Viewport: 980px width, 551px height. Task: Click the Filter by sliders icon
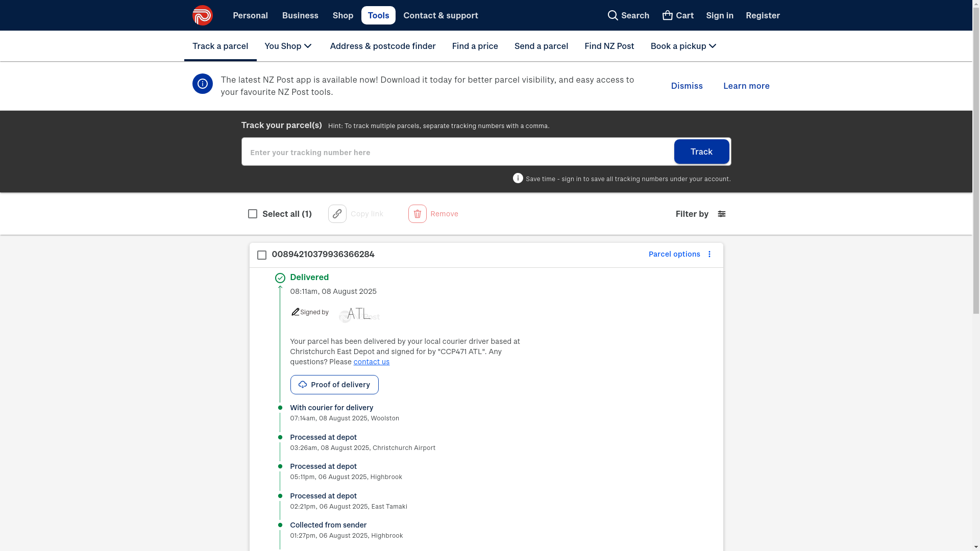pos(721,214)
